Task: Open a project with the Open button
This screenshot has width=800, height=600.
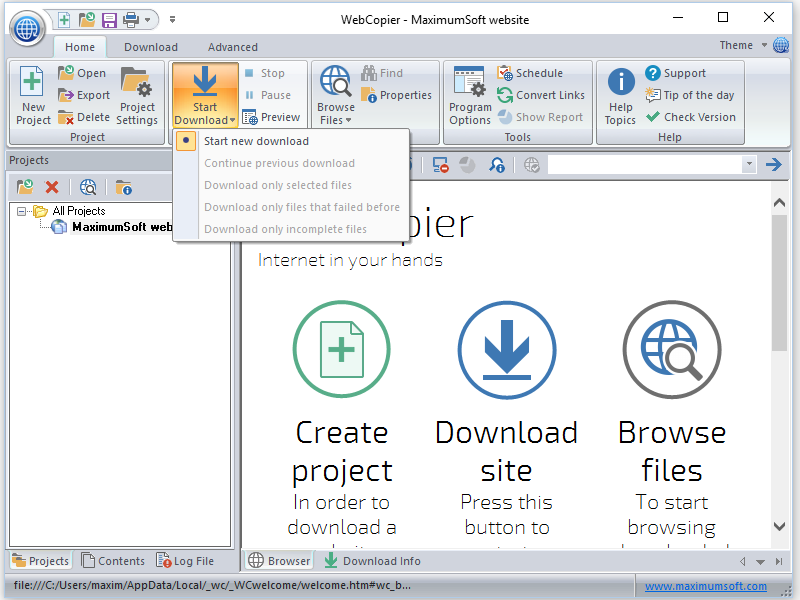Action: [x=82, y=73]
